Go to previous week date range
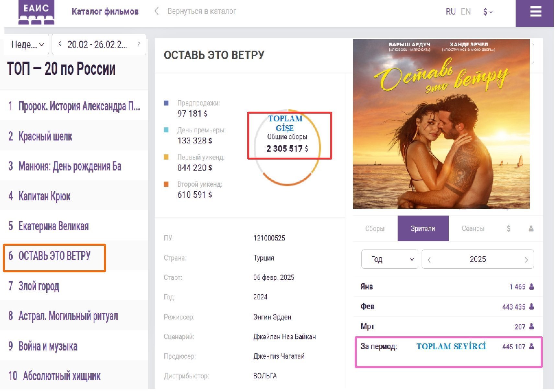Image resolution: width=558 pixels, height=392 pixels. [60, 44]
